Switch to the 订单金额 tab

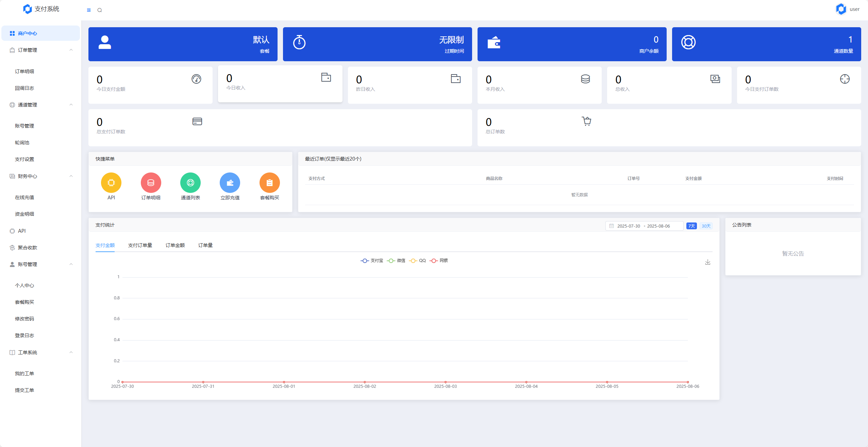[175, 245]
